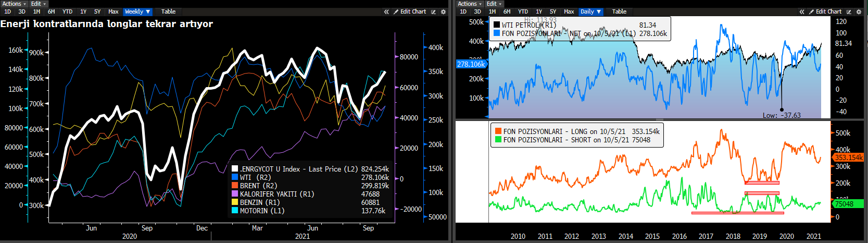Viewport: 868px width, 243px height.
Task: Click orange swatch for FON POZISYONLARI - LONG
Action: coord(498,131)
